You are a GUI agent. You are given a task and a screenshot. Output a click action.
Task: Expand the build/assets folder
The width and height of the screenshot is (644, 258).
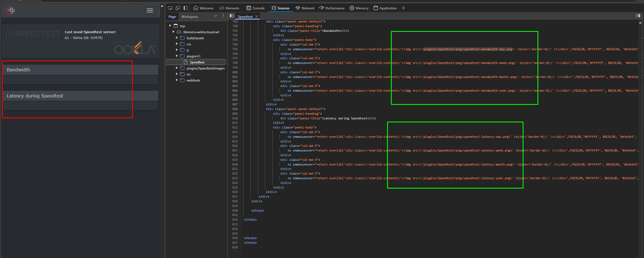177,38
